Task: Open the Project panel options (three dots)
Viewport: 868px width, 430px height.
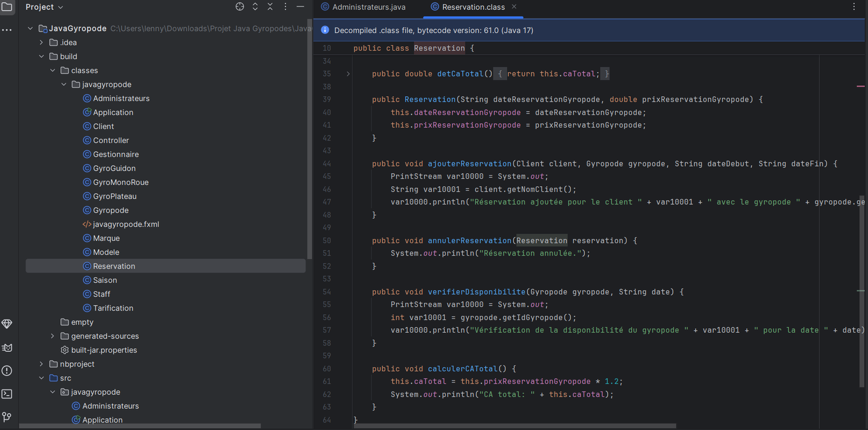Action: pos(285,7)
